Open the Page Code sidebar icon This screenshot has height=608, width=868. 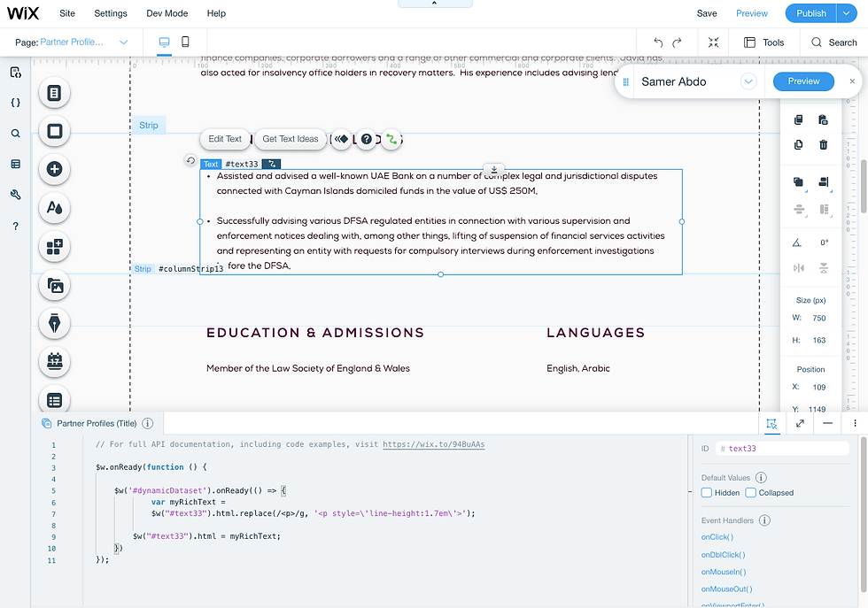(x=15, y=73)
